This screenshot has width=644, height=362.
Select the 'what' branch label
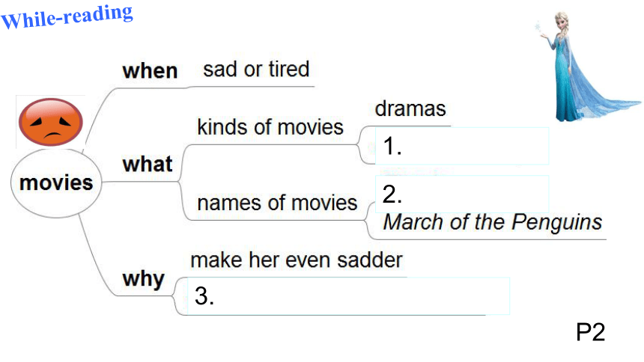pyautogui.click(x=148, y=164)
